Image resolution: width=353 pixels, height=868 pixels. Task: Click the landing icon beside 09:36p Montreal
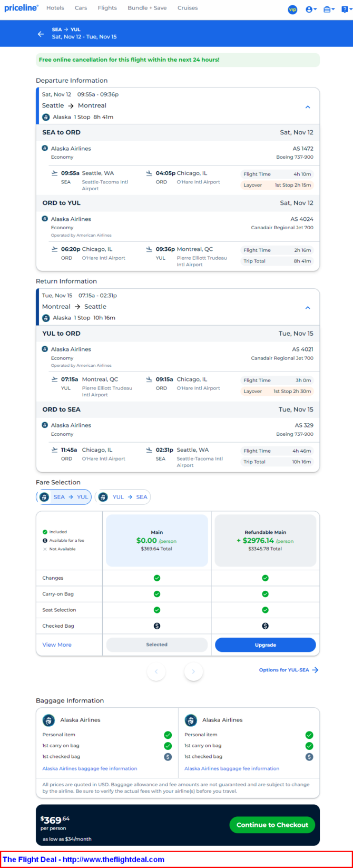click(x=149, y=249)
